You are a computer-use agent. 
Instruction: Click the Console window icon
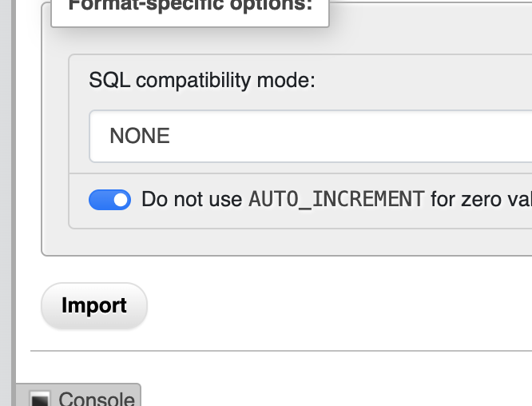(x=40, y=399)
